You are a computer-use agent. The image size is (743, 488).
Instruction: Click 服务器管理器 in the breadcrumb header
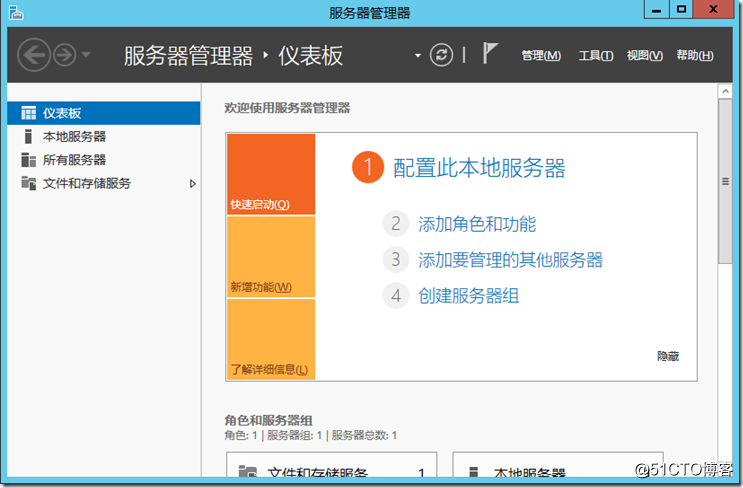(188, 56)
